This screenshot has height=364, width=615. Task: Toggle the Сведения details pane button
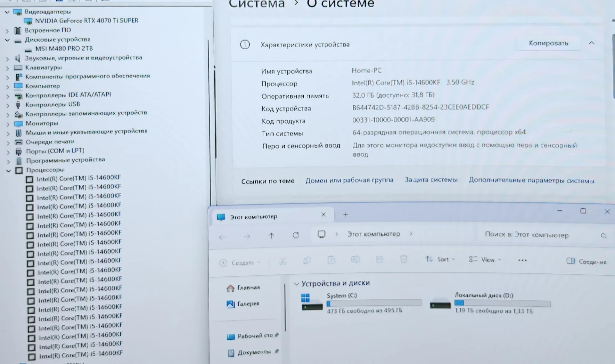tap(586, 262)
